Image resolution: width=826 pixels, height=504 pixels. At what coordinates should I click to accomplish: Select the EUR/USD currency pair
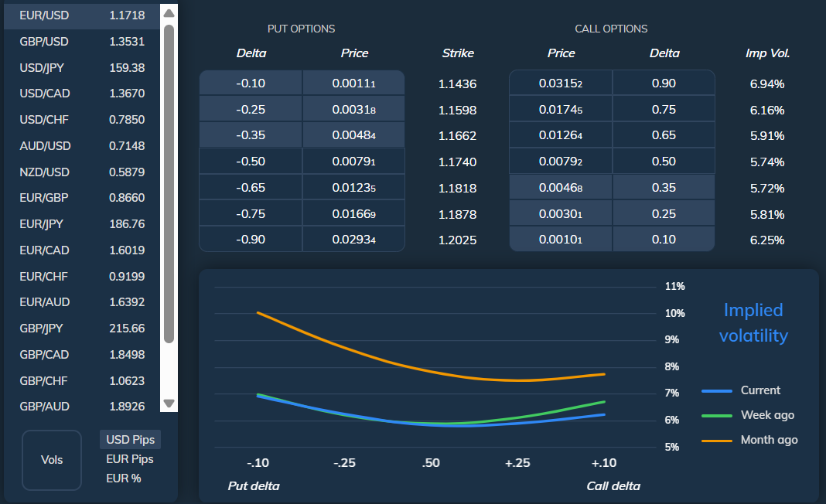click(x=81, y=15)
